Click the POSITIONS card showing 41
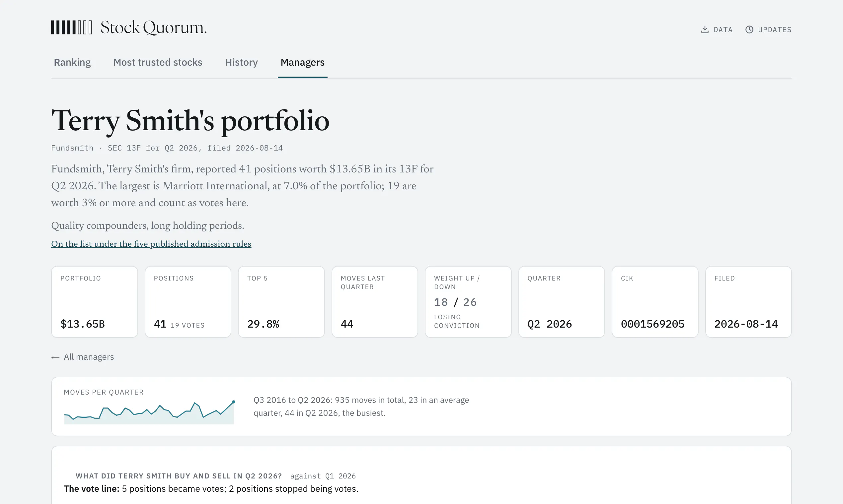843x504 pixels. pos(188,302)
